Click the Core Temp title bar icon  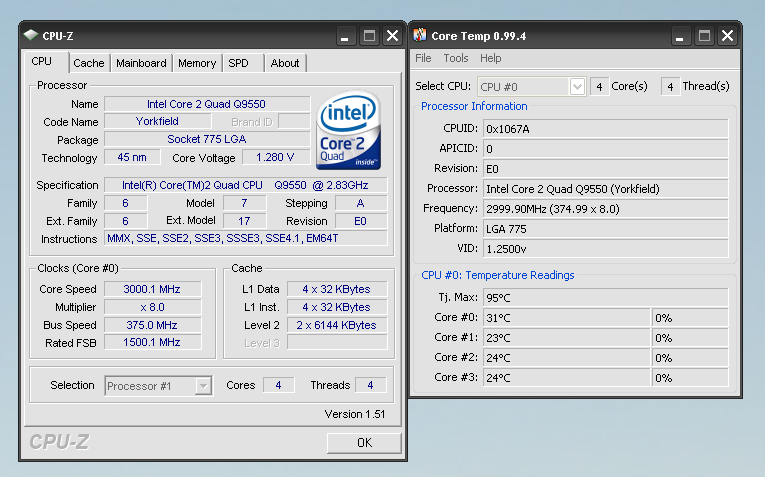tap(420, 35)
